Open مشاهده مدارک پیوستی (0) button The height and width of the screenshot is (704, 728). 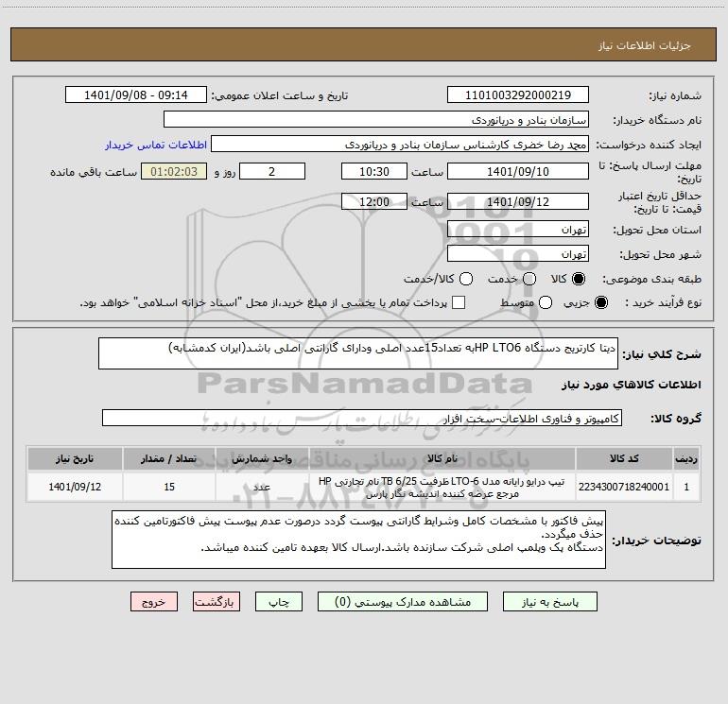click(x=403, y=602)
